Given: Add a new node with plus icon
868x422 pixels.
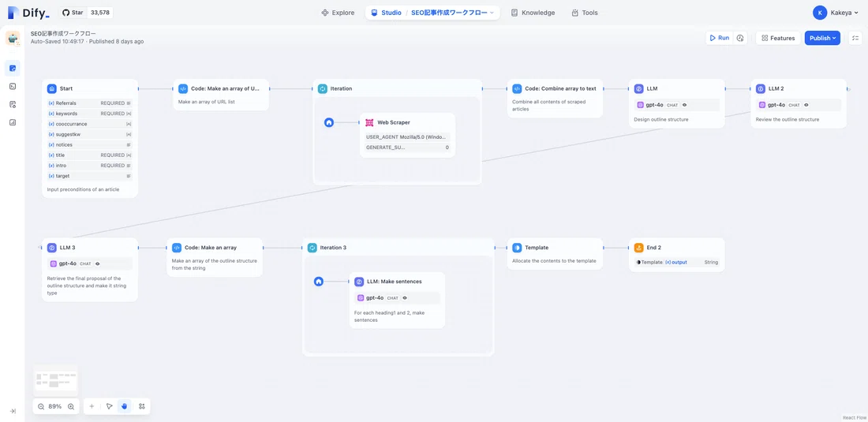Looking at the screenshot, I should 92,406.
